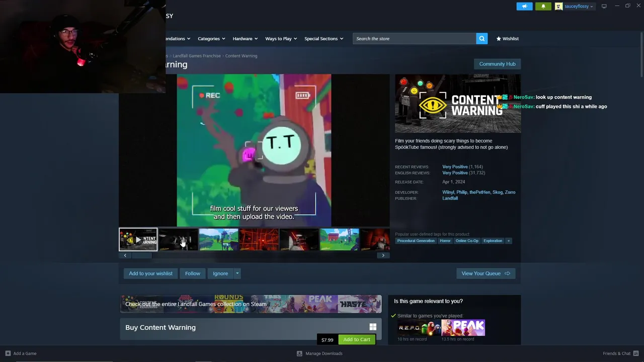Click the Content Warning header capsule image
The height and width of the screenshot is (362, 644).
pos(458,104)
